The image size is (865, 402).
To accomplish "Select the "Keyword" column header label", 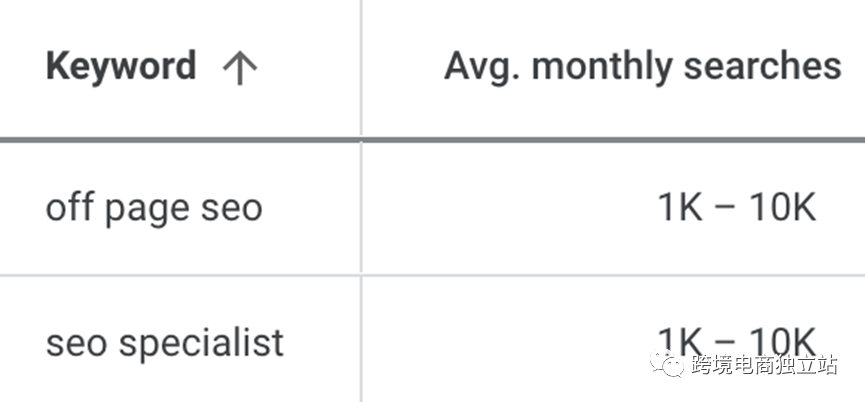I will point(120,67).
